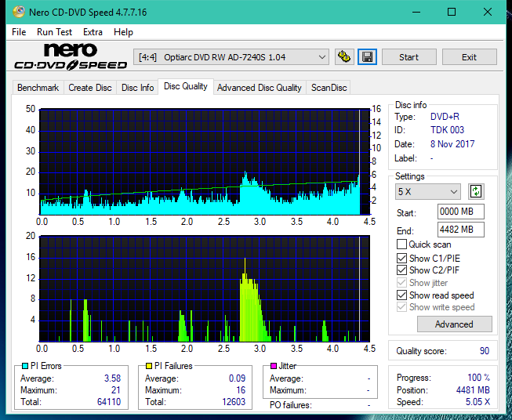This screenshot has height=420, width=512.
Task: Uncheck the Show read speed checkbox
Action: click(x=401, y=295)
